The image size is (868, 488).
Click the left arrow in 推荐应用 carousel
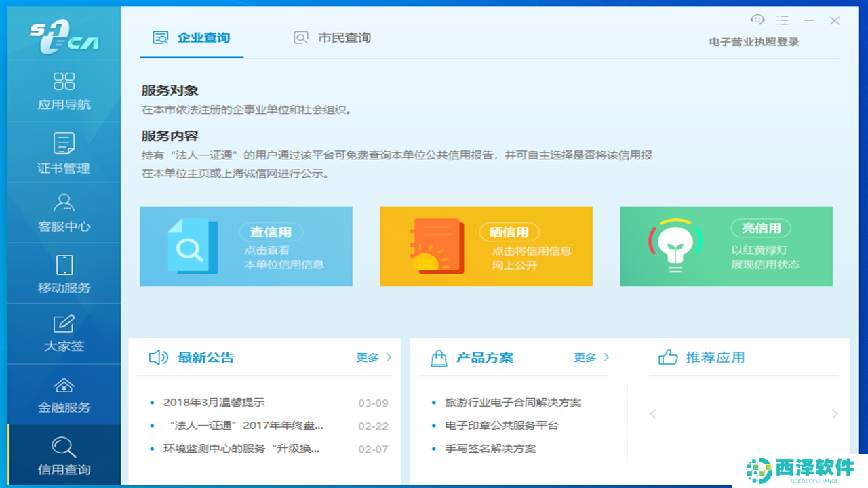point(653,413)
